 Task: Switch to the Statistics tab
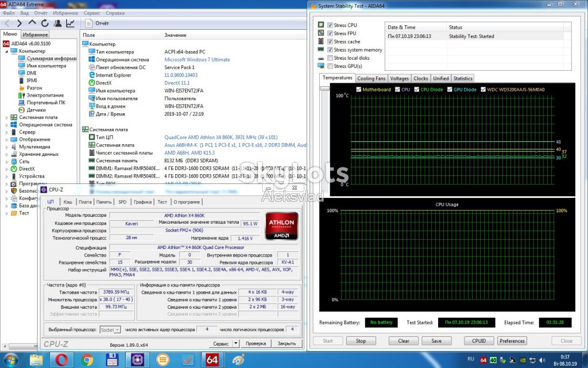pyautogui.click(x=463, y=78)
